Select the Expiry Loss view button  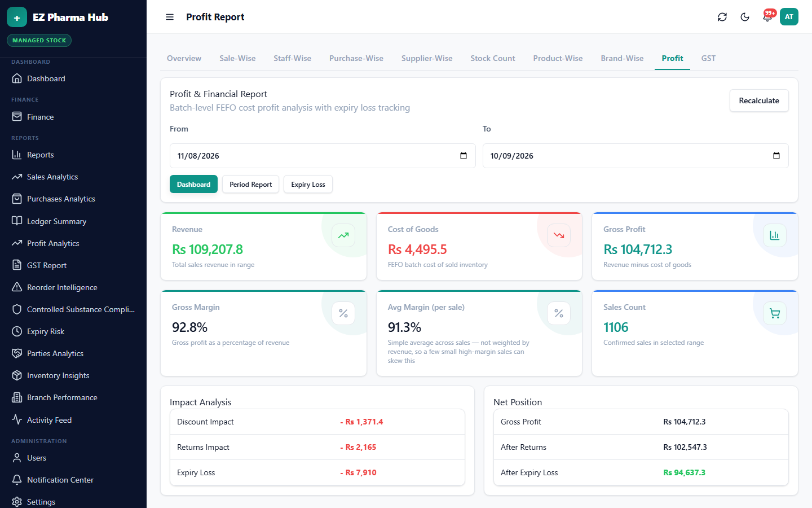click(308, 185)
